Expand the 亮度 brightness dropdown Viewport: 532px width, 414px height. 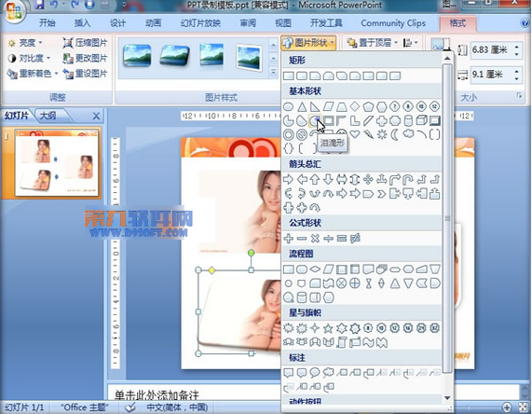[x=24, y=43]
